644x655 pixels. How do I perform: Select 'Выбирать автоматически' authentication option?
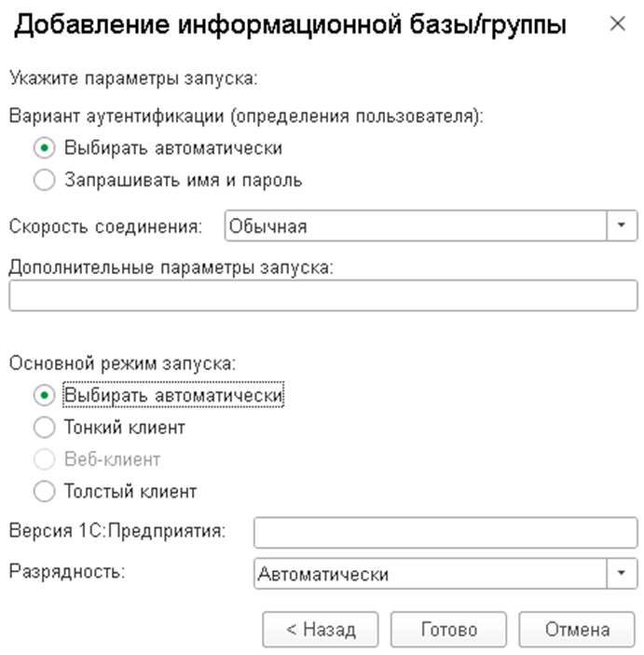pos(45,147)
